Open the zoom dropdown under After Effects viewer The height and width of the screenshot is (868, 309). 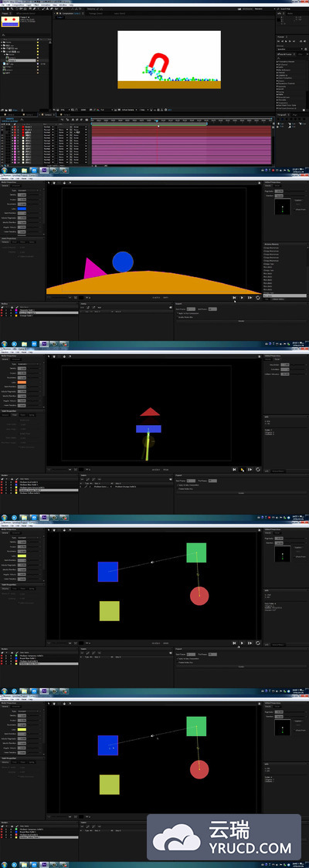[63, 110]
